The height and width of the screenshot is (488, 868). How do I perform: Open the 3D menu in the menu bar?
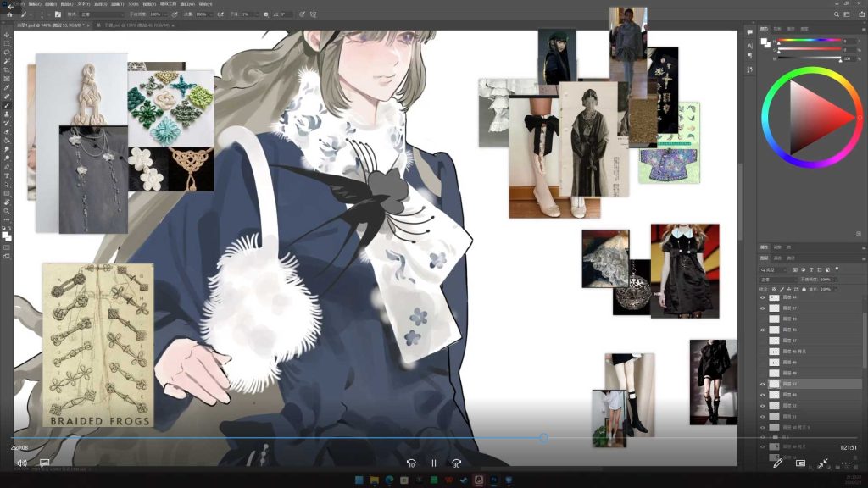coord(132,3)
